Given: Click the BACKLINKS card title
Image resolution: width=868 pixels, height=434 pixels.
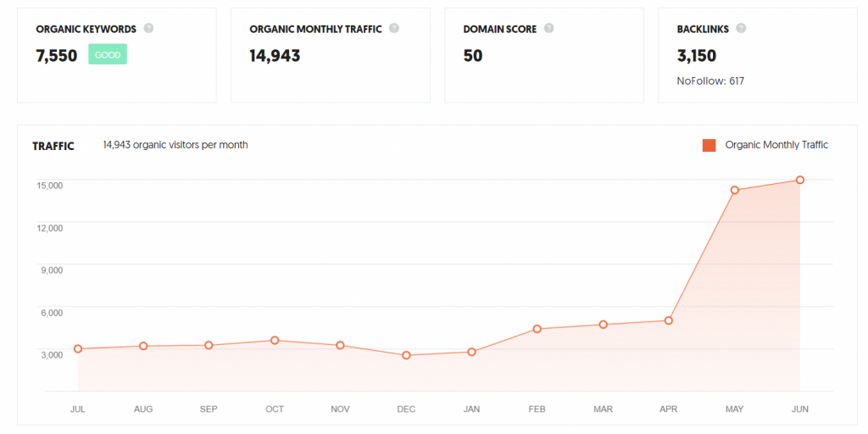Looking at the screenshot, I should (x=703, y=30).
